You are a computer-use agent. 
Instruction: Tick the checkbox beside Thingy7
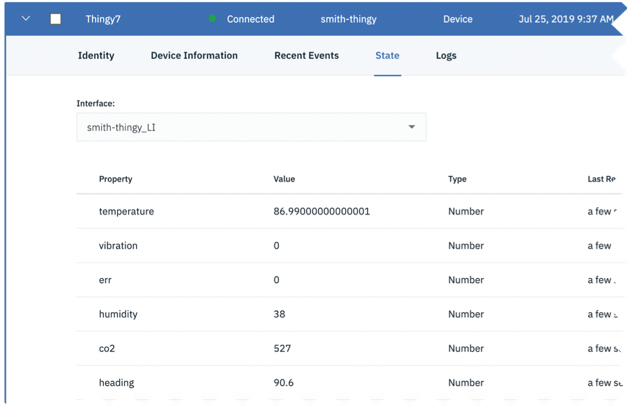point(56,19)
